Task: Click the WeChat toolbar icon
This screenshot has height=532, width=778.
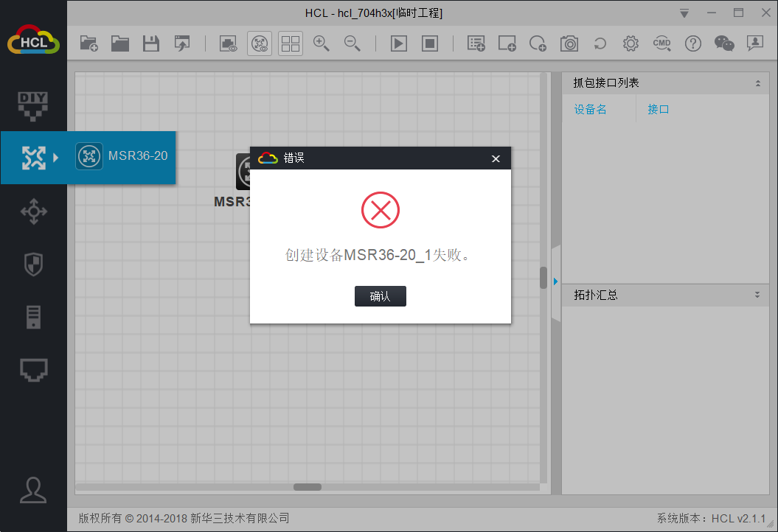Action: pos(724,43)
